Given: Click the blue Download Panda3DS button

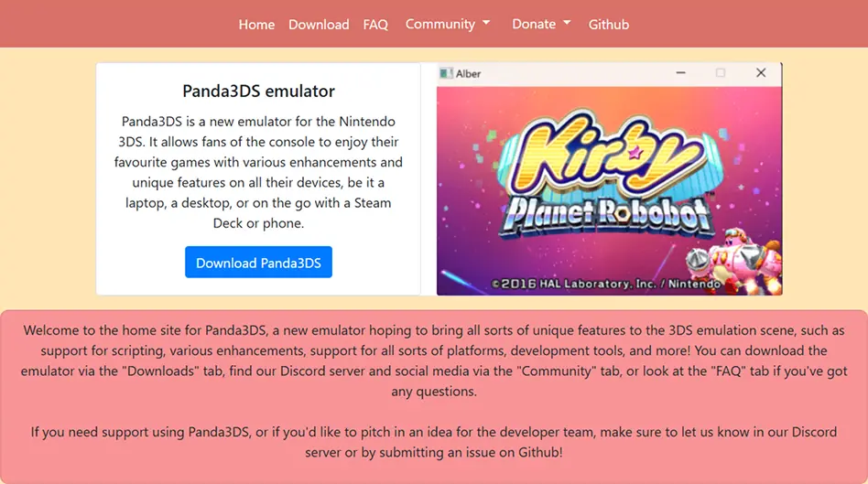Looking at the screenshot, I should click(x=258, y=263).
